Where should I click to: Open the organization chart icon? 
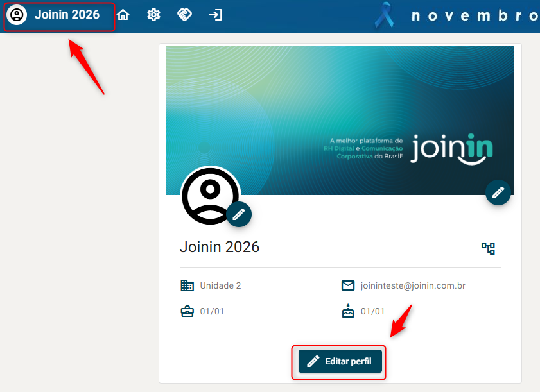(x=489, y=249)
